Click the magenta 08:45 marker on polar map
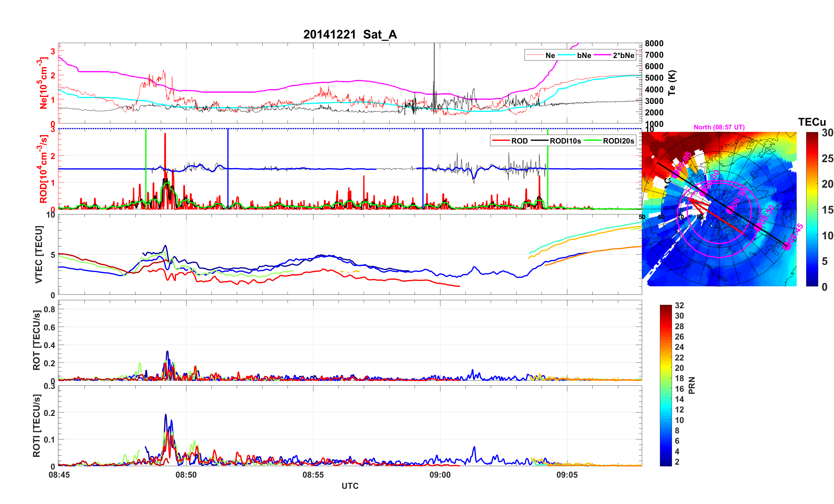This screenshot has height=504, width=834. [x=787, y=246]
